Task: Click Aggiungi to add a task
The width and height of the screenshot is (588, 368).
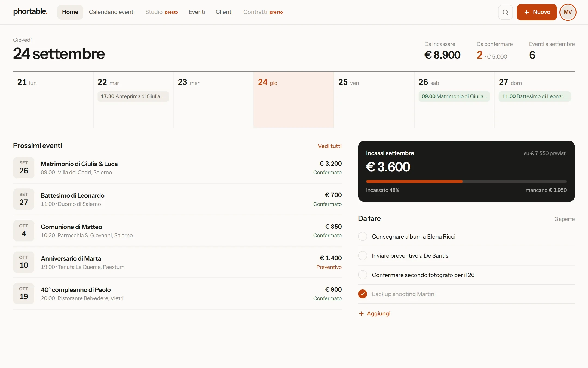Action: pyautogui.click(x=375, y=313)
